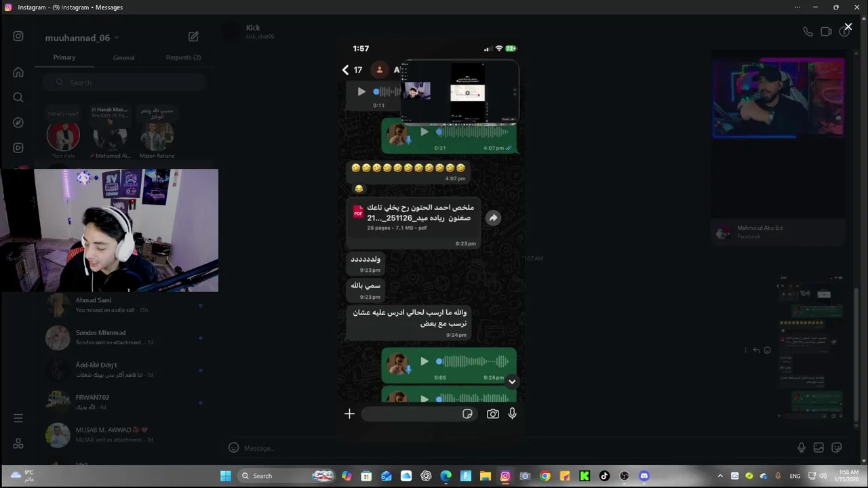Seek within the 0:31 voice message waveform
Screen dimensions: 868x488
[x=472, y=131]
